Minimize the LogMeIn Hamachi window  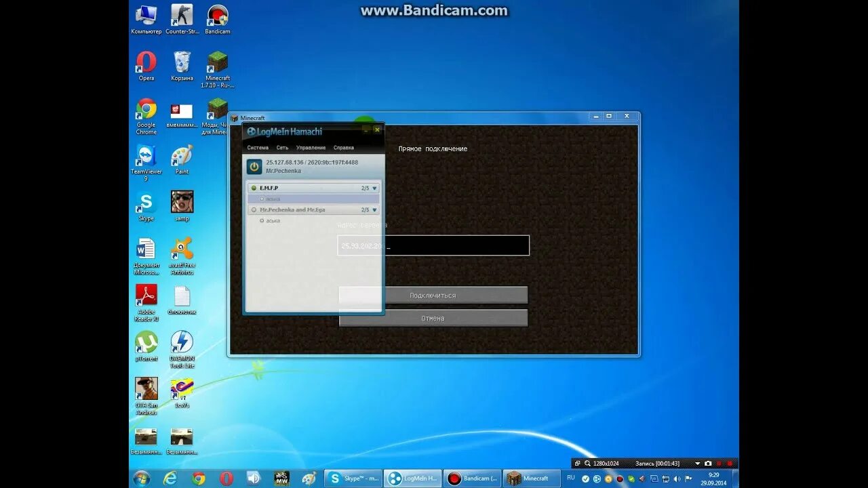pos(366,129)
